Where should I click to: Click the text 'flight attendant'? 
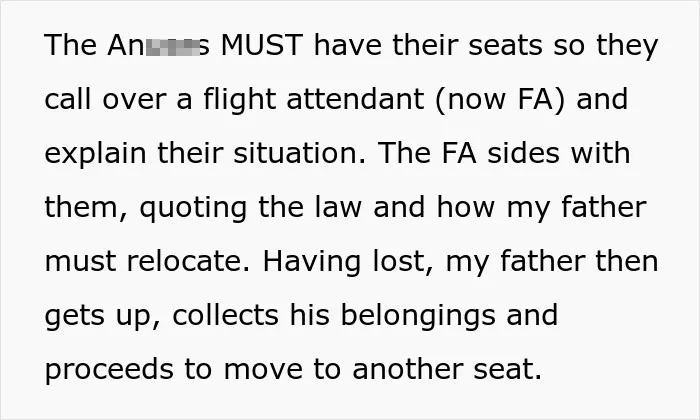click(313, 100)
